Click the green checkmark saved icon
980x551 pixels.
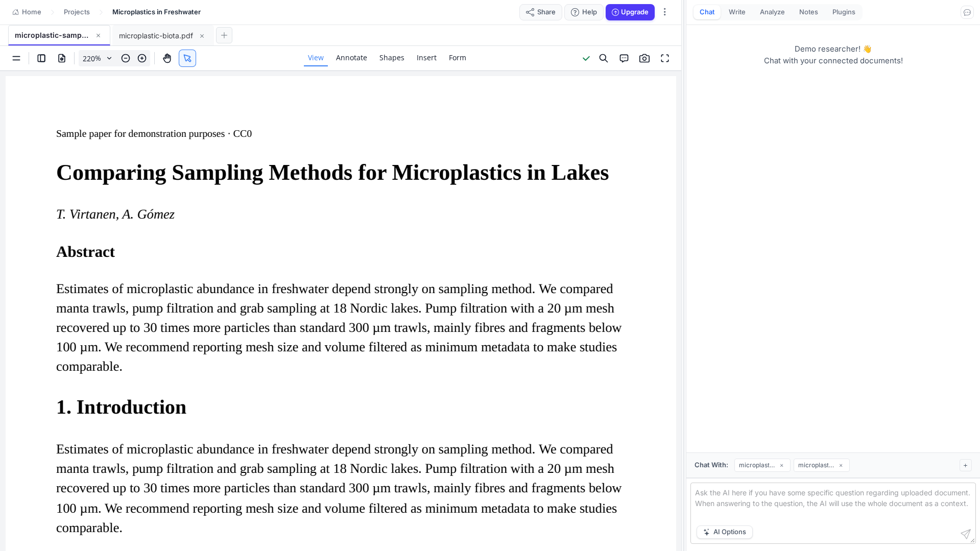586,58
